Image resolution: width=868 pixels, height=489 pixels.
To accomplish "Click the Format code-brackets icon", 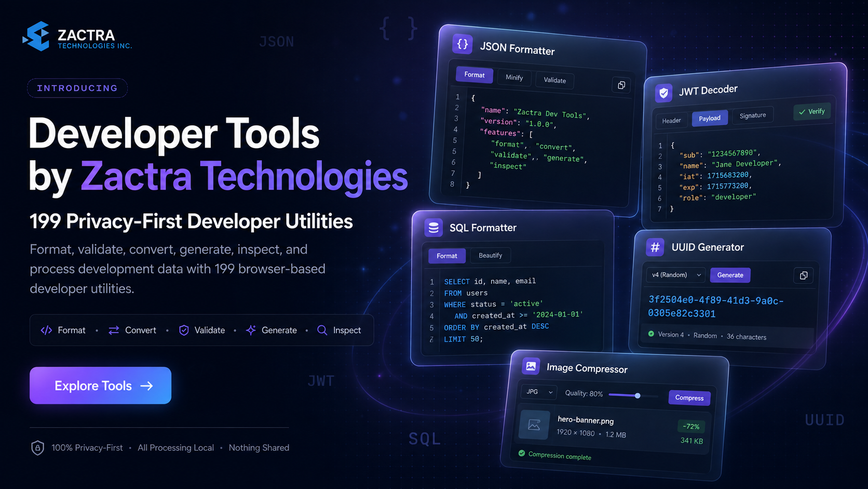I will (46, 331).
